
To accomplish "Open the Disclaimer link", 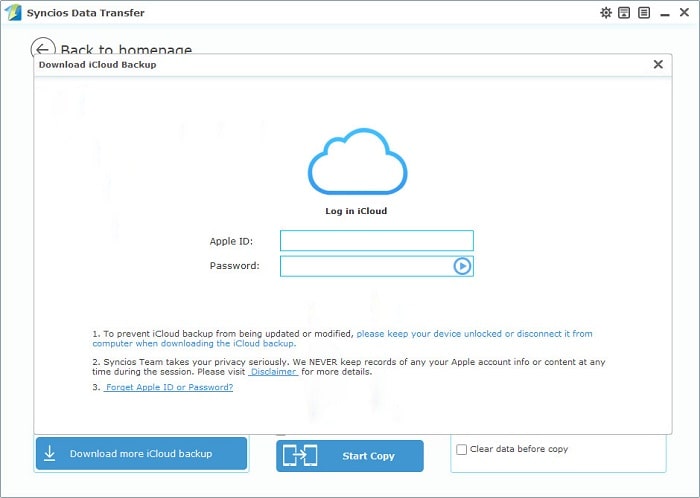I will pyautogui.click(x=273, y=372).
